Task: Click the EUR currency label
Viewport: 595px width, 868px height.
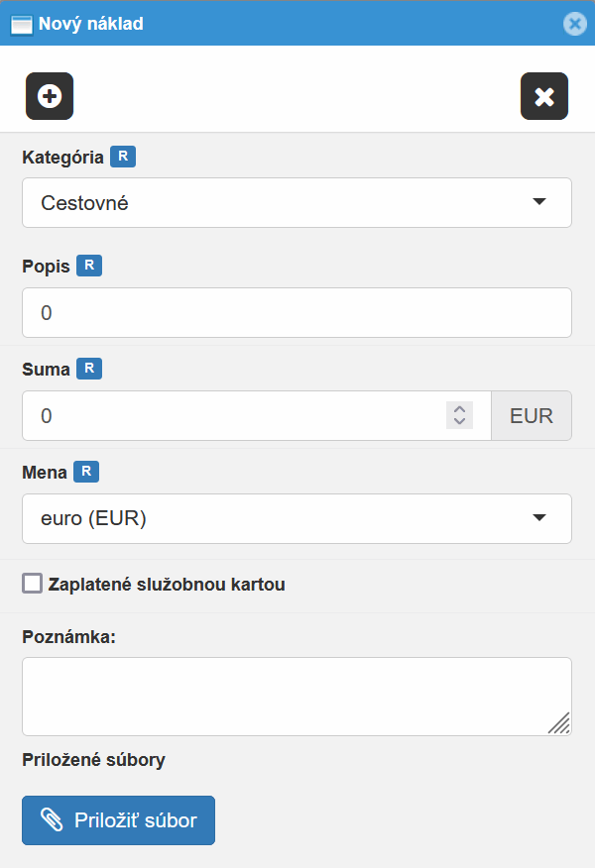Action: 532,415
